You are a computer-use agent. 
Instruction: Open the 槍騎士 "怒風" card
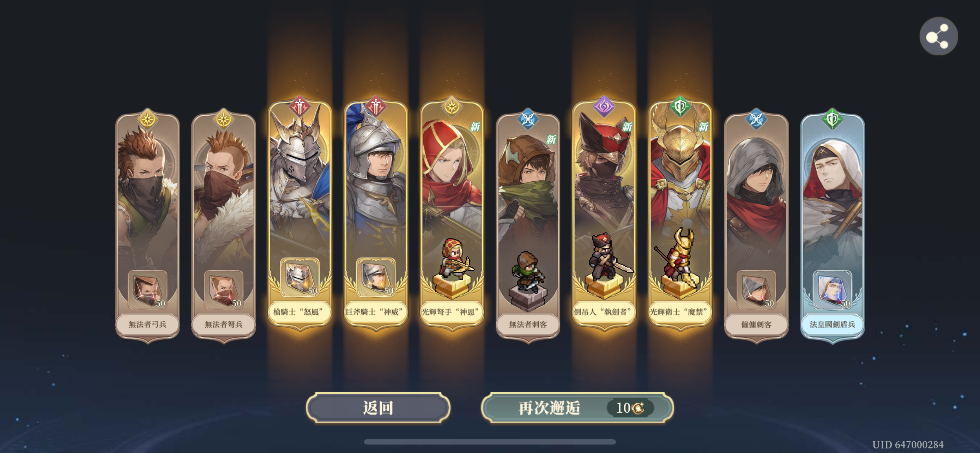coord(300,214)
